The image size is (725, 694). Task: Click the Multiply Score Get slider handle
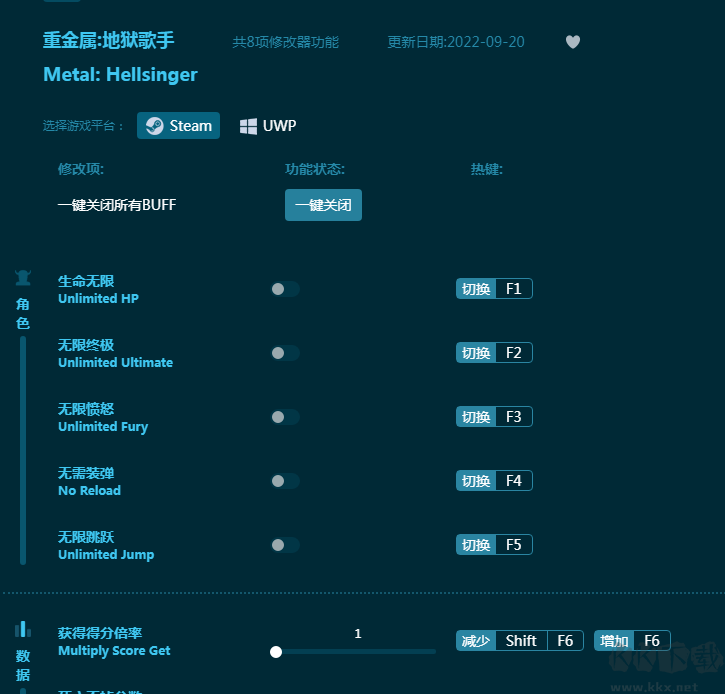(x=276, y=652)
